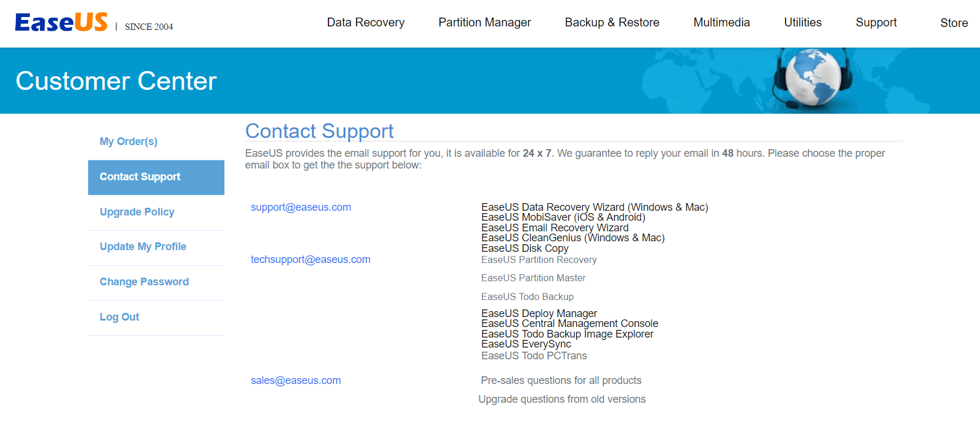Click EaseUS EverySync text
This screenshot has height=445, width=980.
(526, 344)
